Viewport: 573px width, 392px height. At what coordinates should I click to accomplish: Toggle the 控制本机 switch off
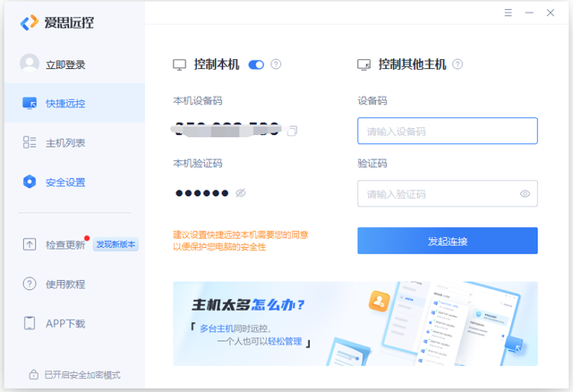[256, 64]
